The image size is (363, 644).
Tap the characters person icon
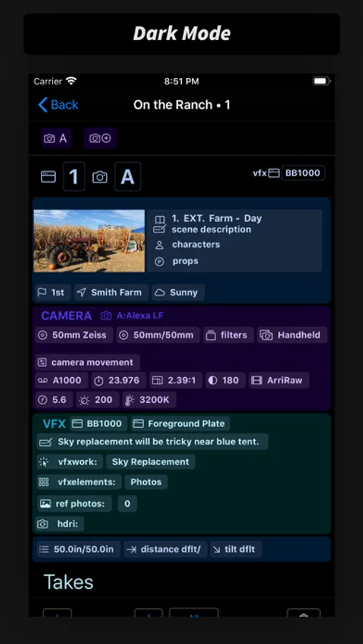[x=159, y=245]
